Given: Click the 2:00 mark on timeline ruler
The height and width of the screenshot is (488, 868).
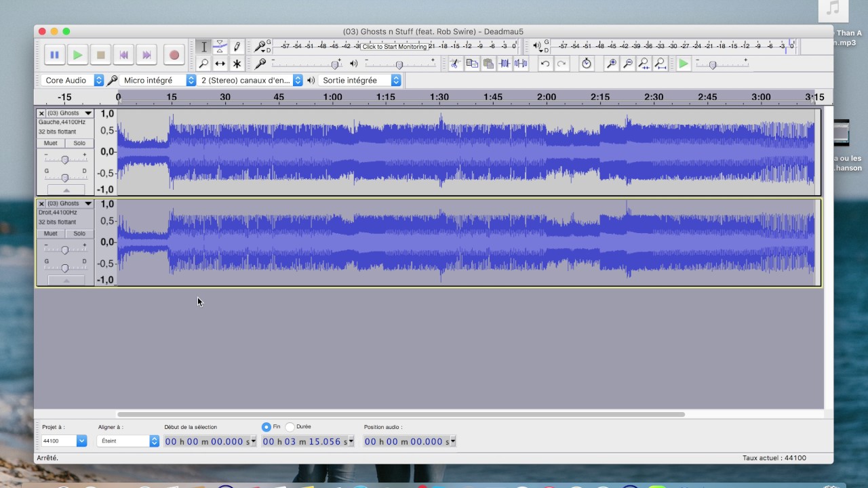Looking at the screenshot, I should click(x=547, y=97).
